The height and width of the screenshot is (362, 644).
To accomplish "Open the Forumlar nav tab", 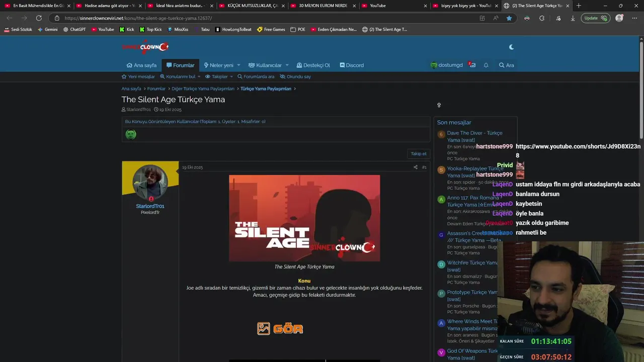I will click(180, 65).
